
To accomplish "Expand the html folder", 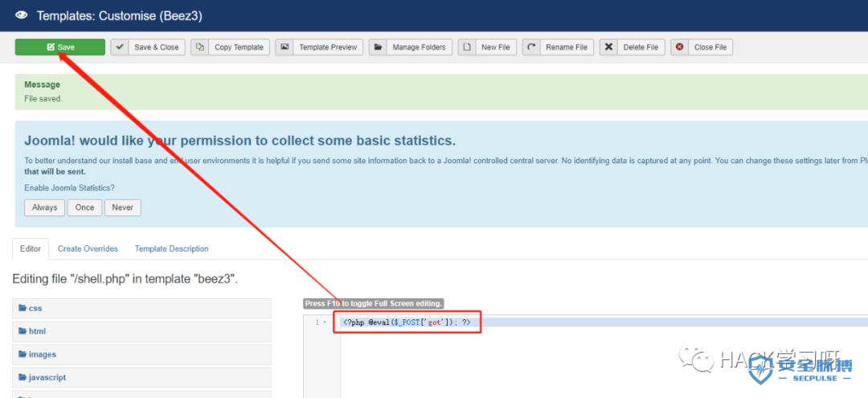I will click(x=141, y=331).
